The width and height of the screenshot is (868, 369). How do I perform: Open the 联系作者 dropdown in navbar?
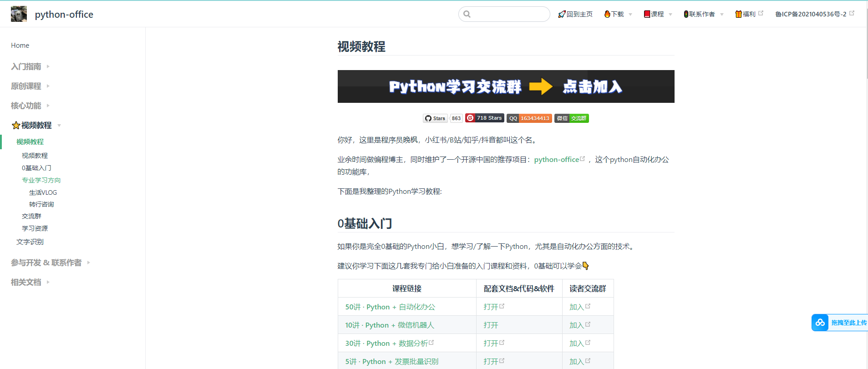coord(704,14)
